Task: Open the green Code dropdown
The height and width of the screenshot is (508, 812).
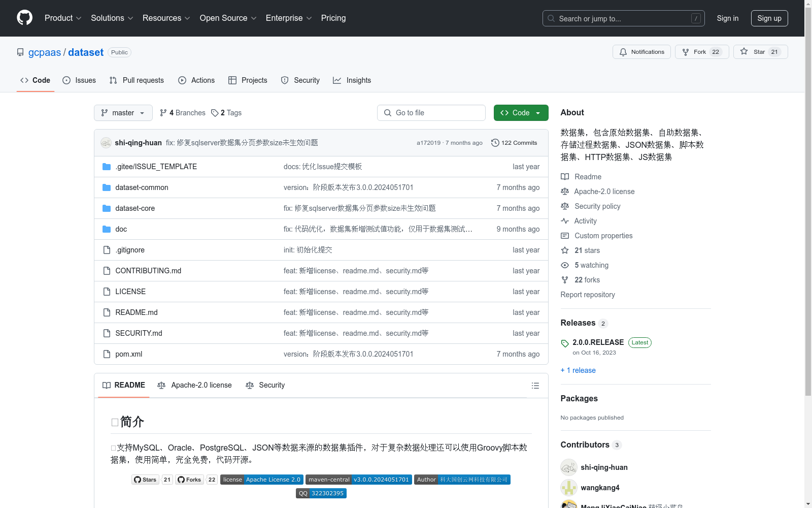Action: (x=521, y=113)
